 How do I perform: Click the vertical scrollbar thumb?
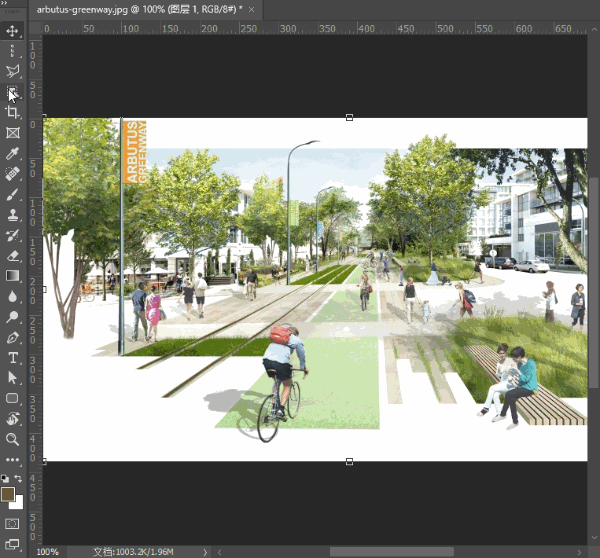594,284
